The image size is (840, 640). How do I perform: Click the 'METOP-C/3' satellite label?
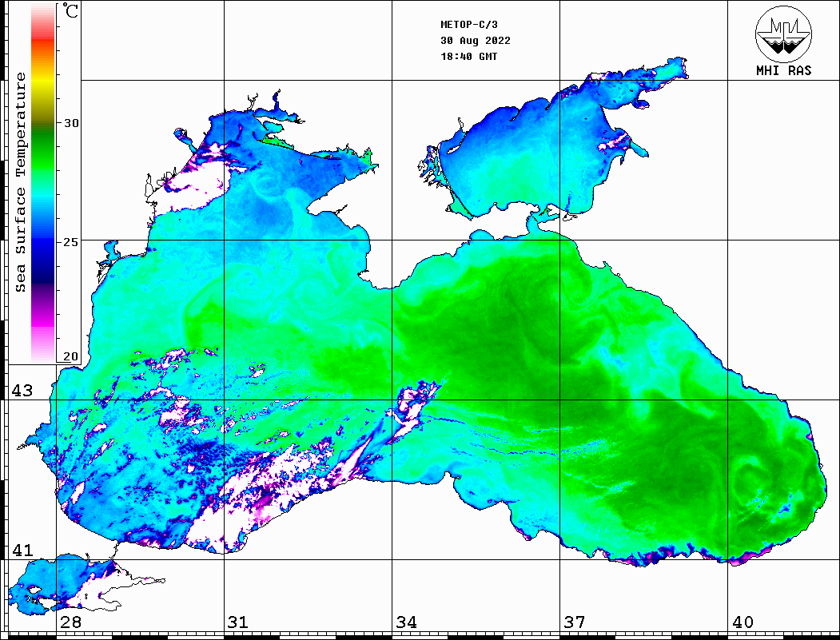[x=468, y=25]
